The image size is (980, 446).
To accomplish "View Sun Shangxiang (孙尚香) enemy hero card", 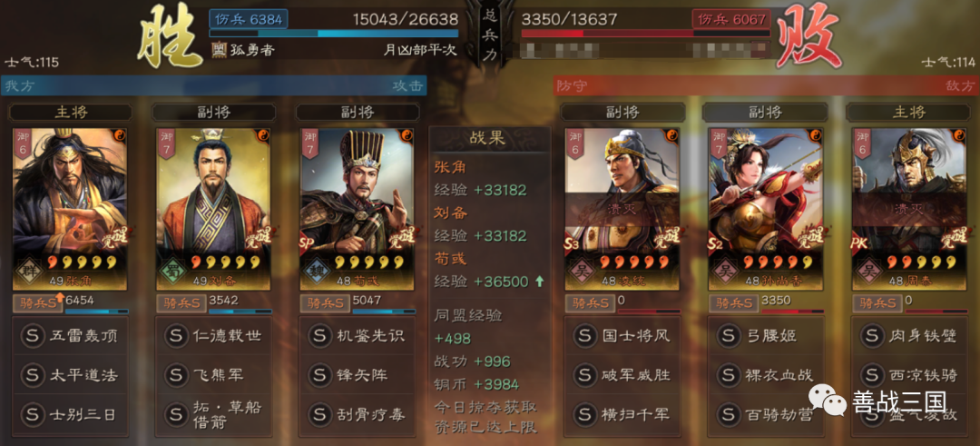I will click(x=766, y=209).
